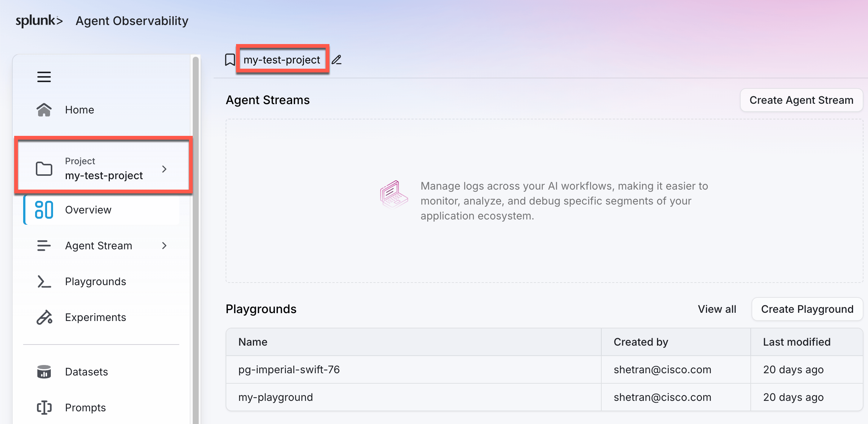The height and width of the screenshot is (424, 868).
Task: Open Prompts from the sidebar
Action: click(102, 408)
